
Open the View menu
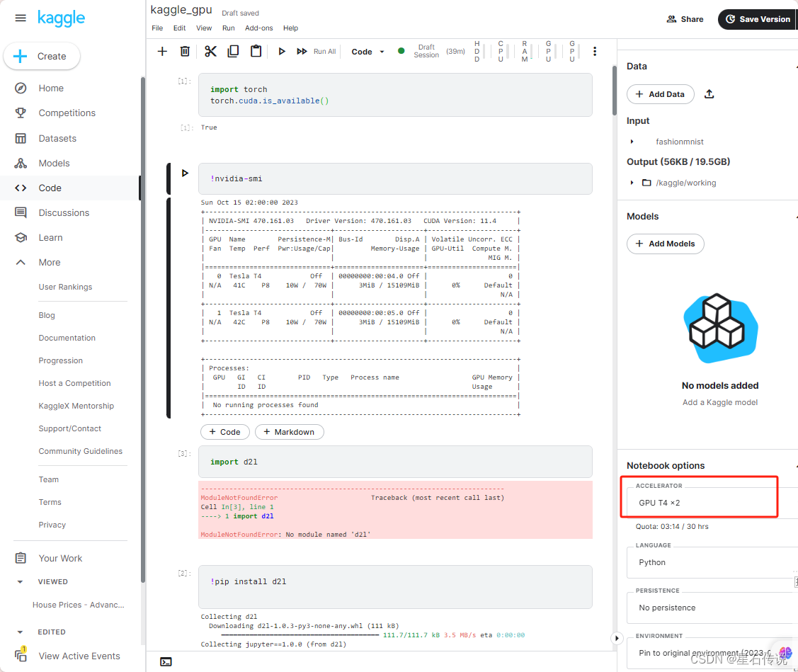click(204, 28)
